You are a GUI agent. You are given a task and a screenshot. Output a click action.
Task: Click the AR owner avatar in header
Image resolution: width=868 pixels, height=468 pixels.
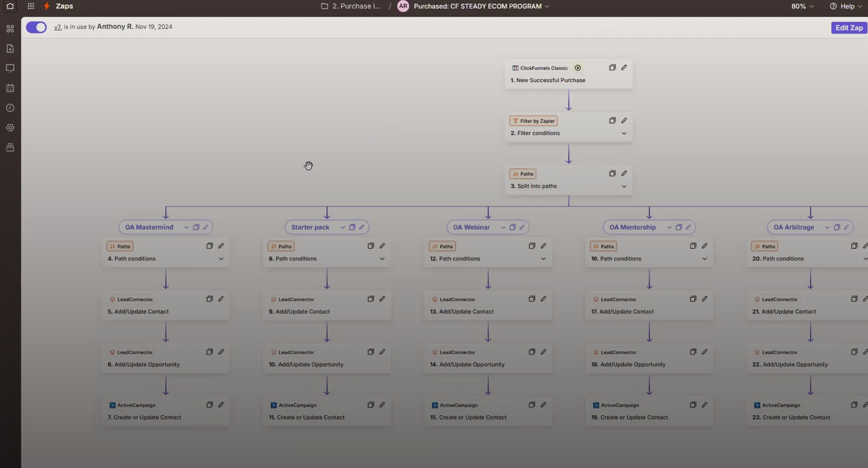click(x=403, y=6)
